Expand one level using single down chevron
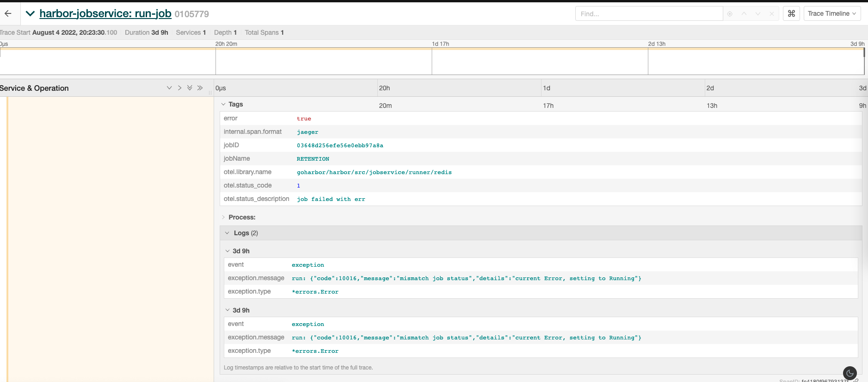 tap(169, 88)
